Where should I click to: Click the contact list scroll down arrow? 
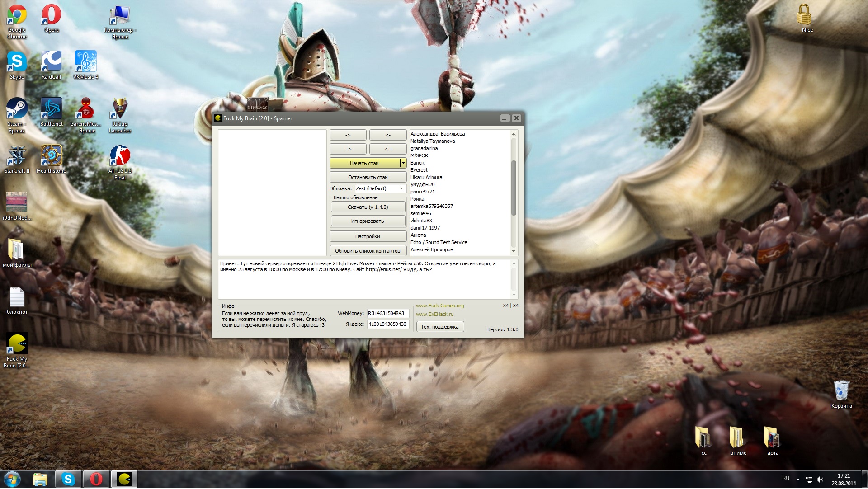click(x=514, y=251)
